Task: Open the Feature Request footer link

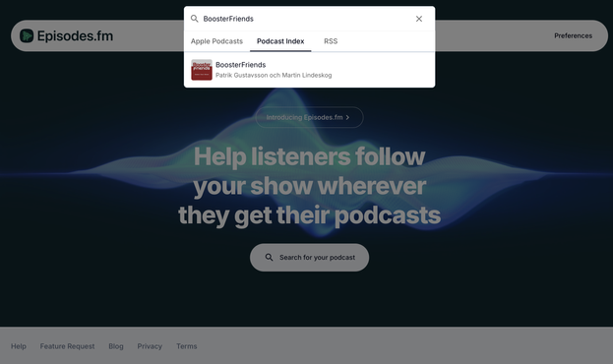Action: point(67,346)
